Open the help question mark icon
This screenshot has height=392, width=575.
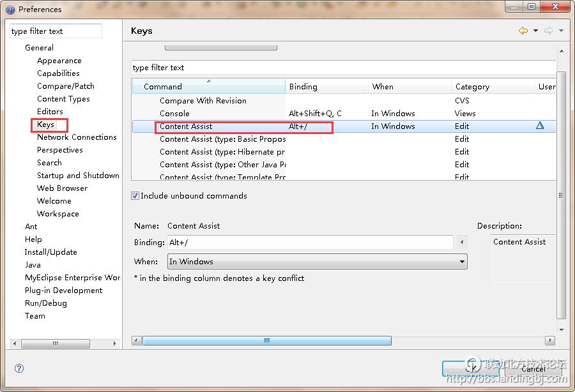pyautogui.click(x=19, y=368)
